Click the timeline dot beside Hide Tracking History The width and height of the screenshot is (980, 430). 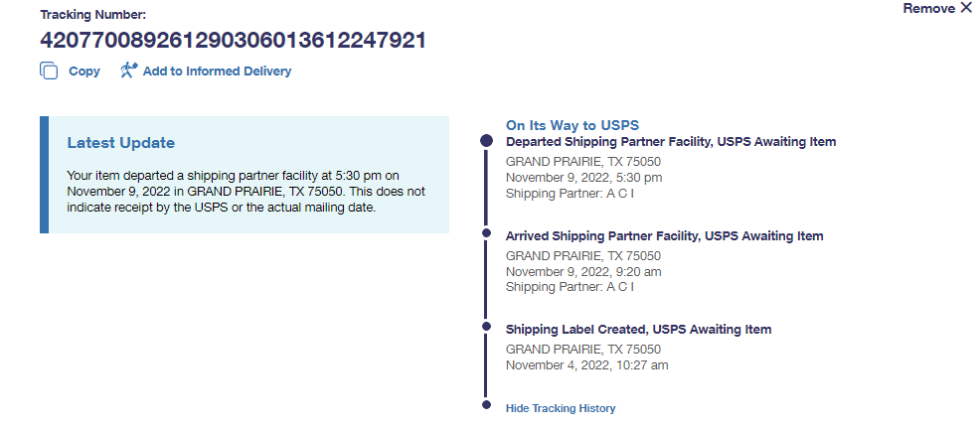point(486,405)
